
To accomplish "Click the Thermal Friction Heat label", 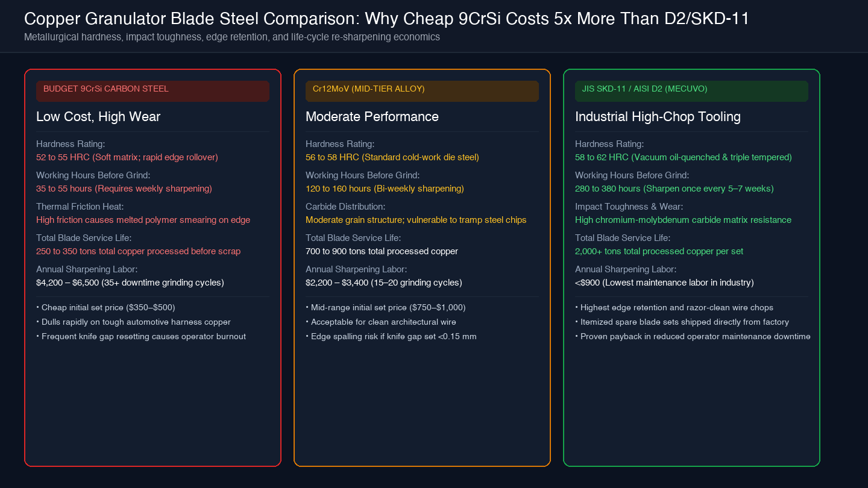I will [80, 207].
